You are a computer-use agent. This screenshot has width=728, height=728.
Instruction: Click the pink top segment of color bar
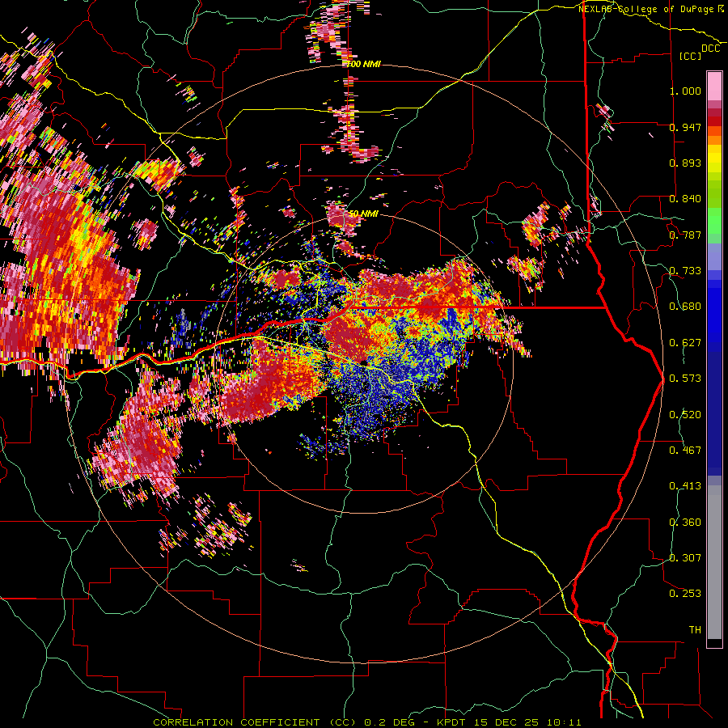(714, 86)
